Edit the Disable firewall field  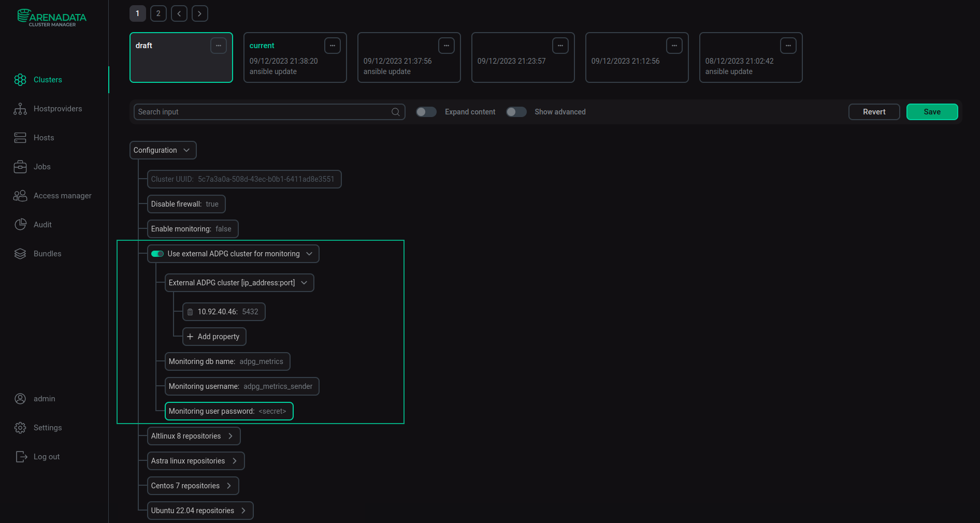(x=186, y=204)
